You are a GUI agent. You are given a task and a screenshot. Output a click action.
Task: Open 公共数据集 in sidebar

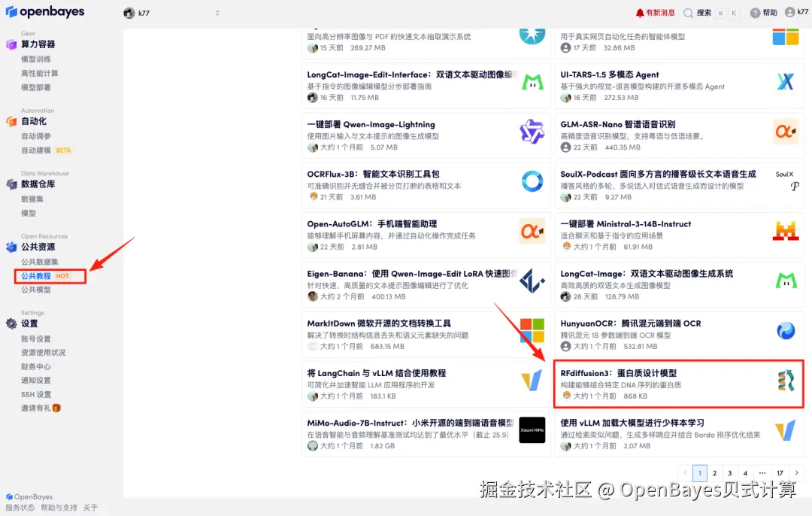click(39, 262)
